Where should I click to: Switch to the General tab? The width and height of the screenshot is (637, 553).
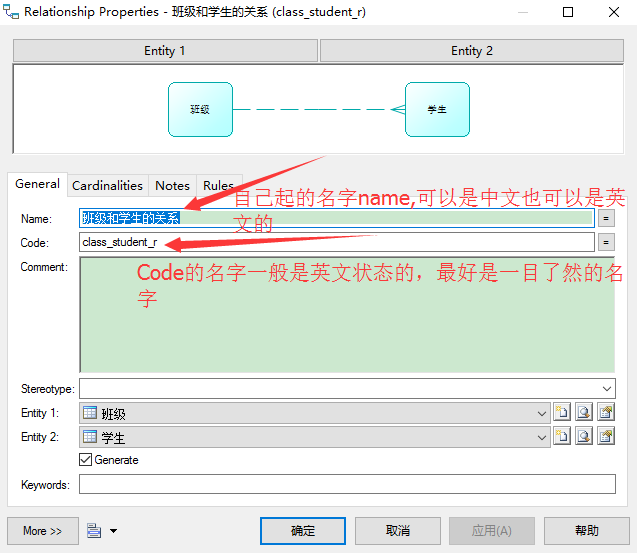coord(37,184)
